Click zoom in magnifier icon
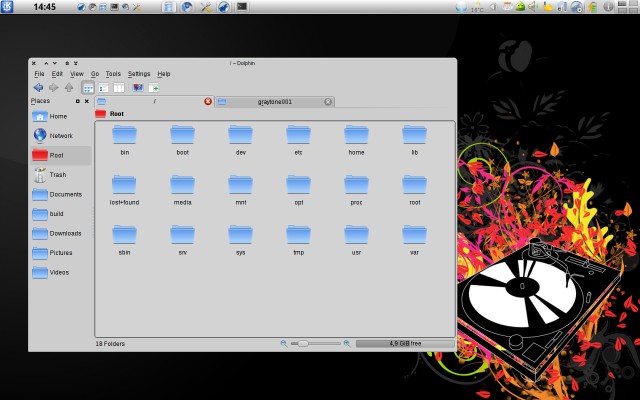Image resolution: width=640 pixels, height=400 pixels. 347,344
